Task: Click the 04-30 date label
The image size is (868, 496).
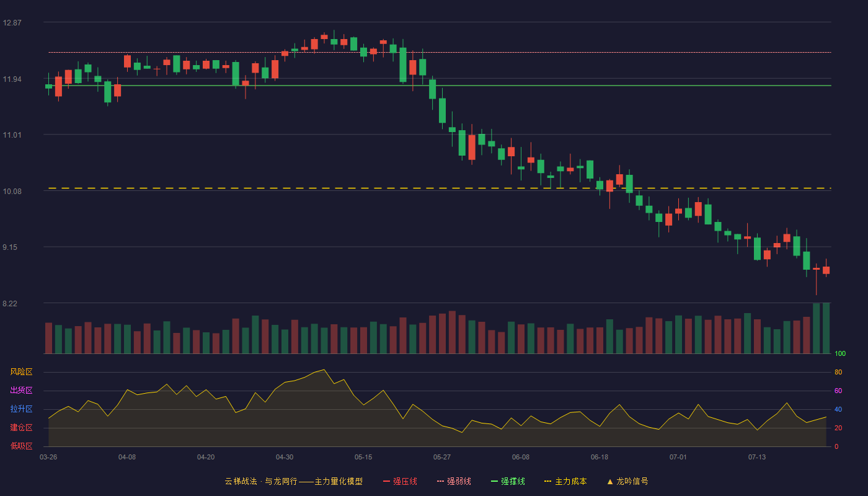Action: 285,457
